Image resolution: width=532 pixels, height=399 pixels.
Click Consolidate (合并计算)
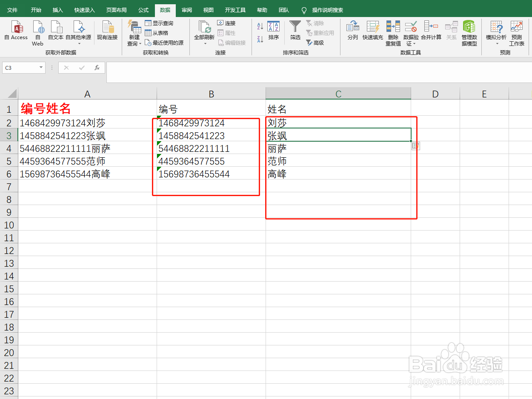point(431,30)
